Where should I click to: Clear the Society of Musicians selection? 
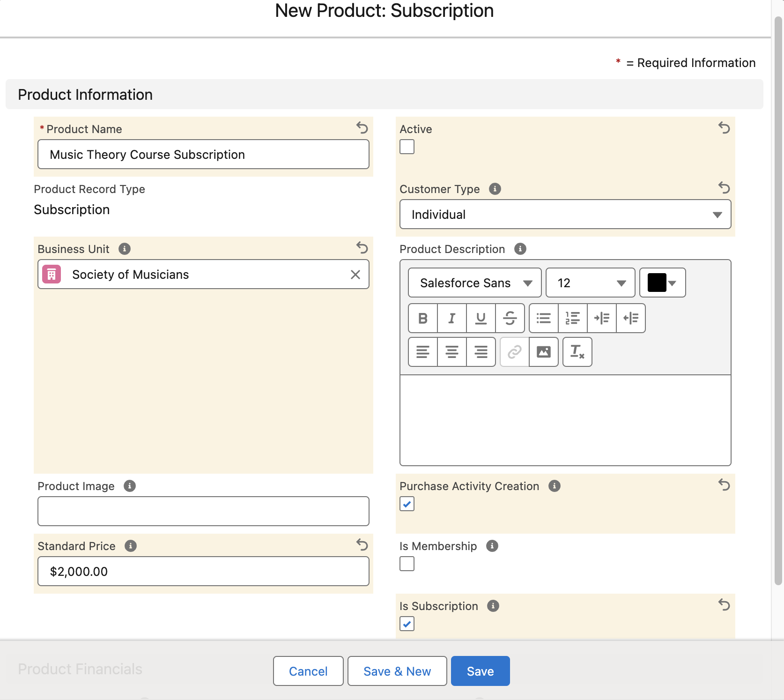[355, 275]
